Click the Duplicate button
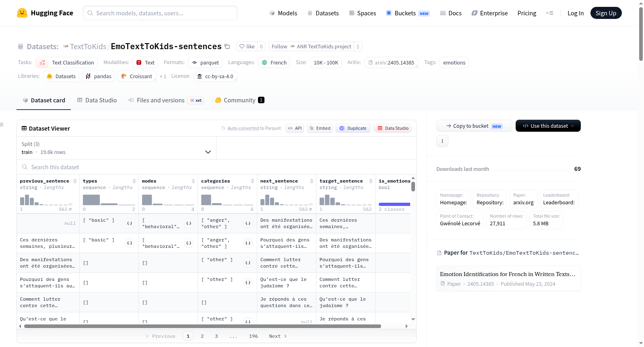644x347 pixels. (353, 128)
